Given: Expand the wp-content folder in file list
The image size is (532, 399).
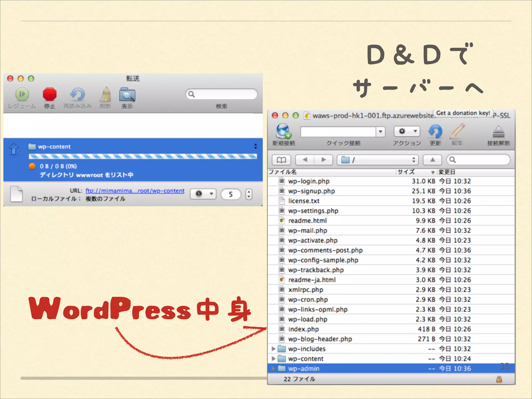Looking at the screenshot, I should coord(273,358).
